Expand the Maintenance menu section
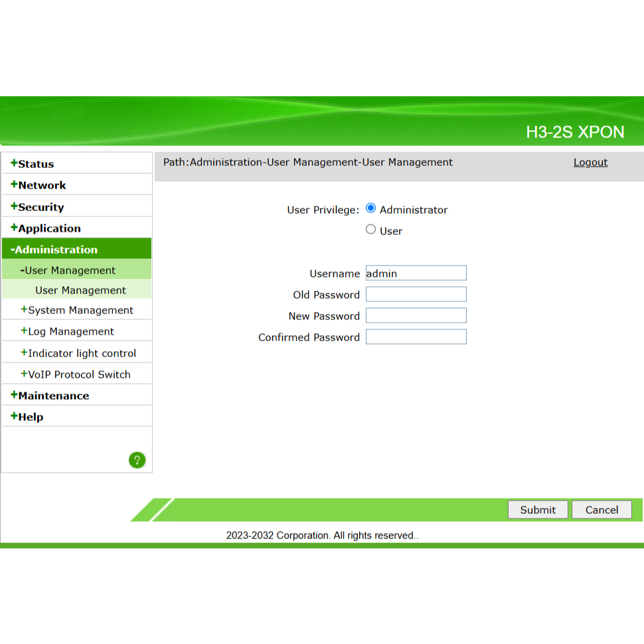 tap(50, 396)
